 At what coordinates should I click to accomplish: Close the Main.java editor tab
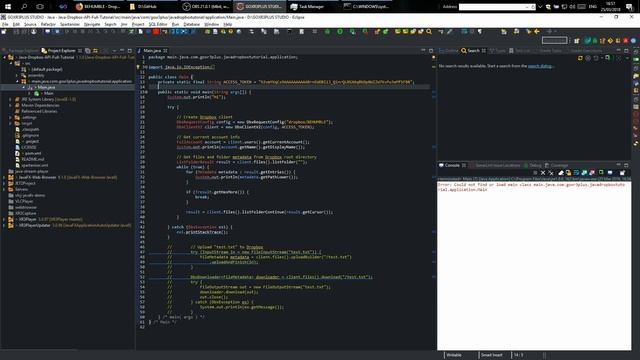pyautogui.click(x=165, y=51)
